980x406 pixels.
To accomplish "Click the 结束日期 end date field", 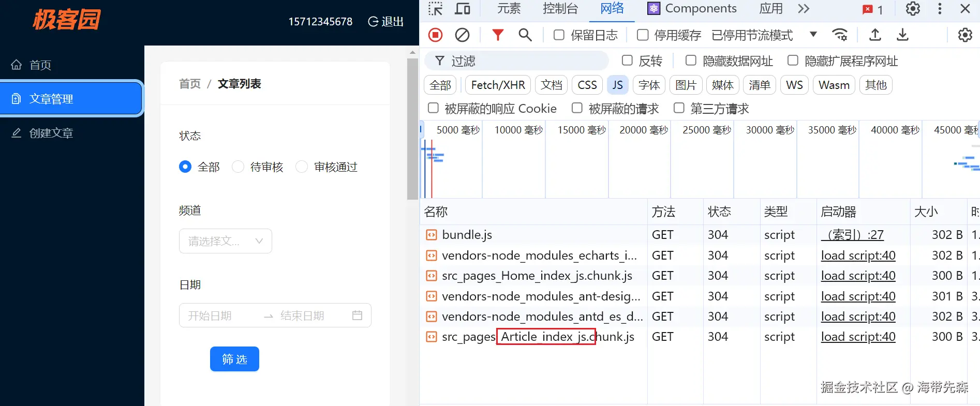I will (x=311, y=315).
